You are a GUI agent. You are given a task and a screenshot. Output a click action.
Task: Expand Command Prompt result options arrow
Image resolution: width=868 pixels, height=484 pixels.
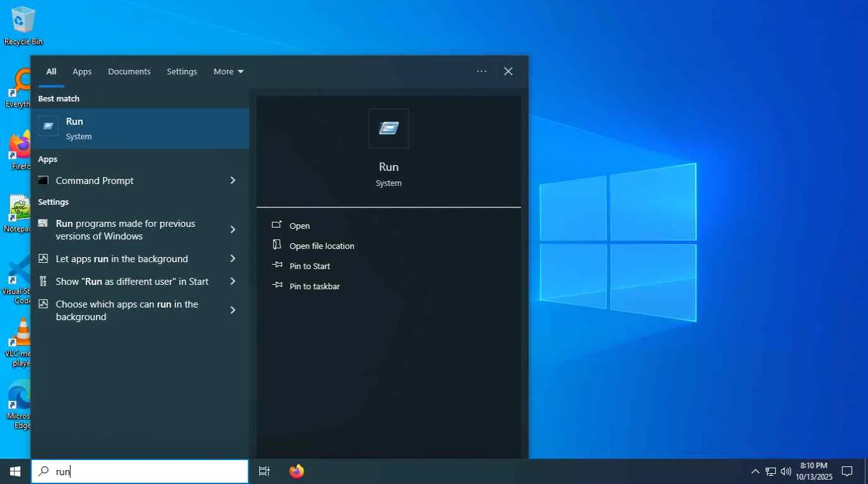pos(233,180)
